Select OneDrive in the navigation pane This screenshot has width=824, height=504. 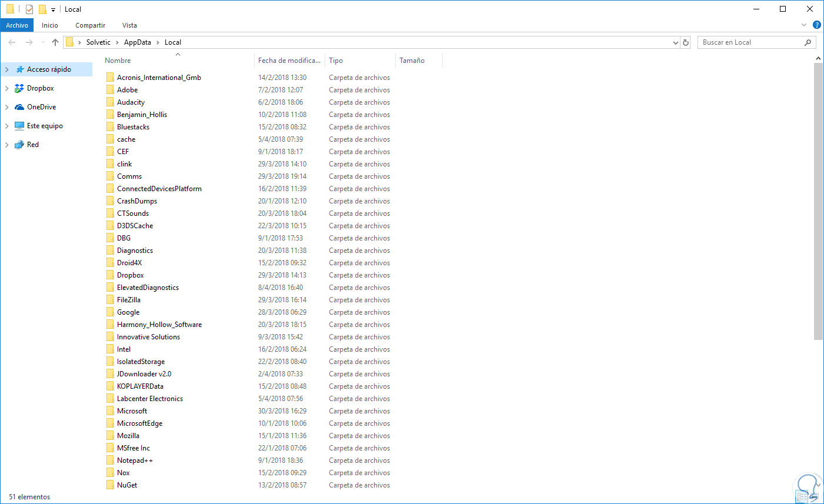(x=41, y=107)
